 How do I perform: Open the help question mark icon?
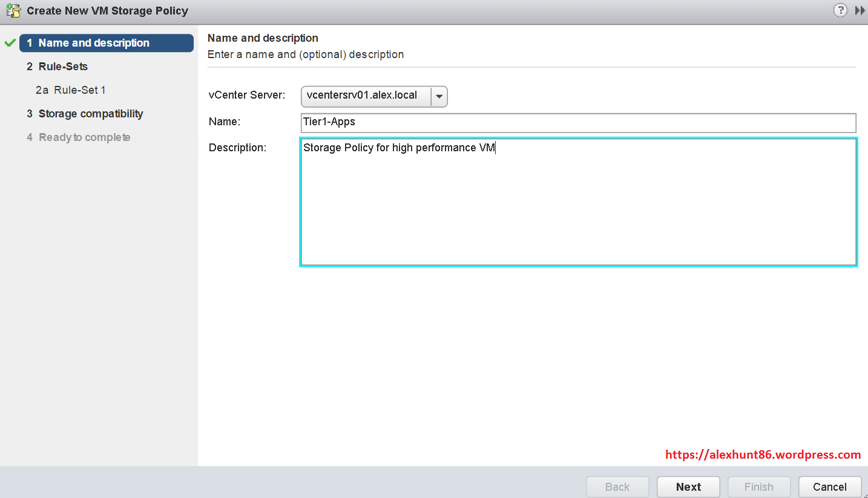pos(840,10)
